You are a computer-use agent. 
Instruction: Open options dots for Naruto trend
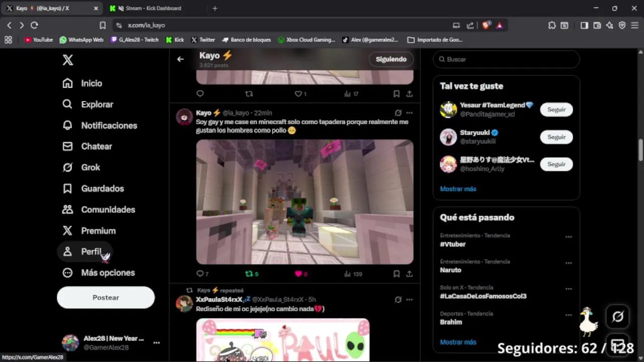pyautogui.click(x=569, y=263)
